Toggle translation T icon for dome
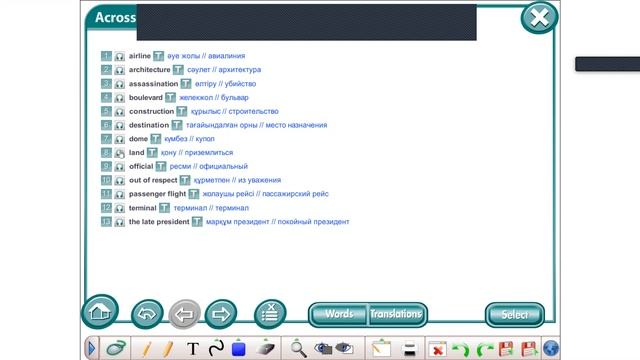 click(x=156, y=139)
